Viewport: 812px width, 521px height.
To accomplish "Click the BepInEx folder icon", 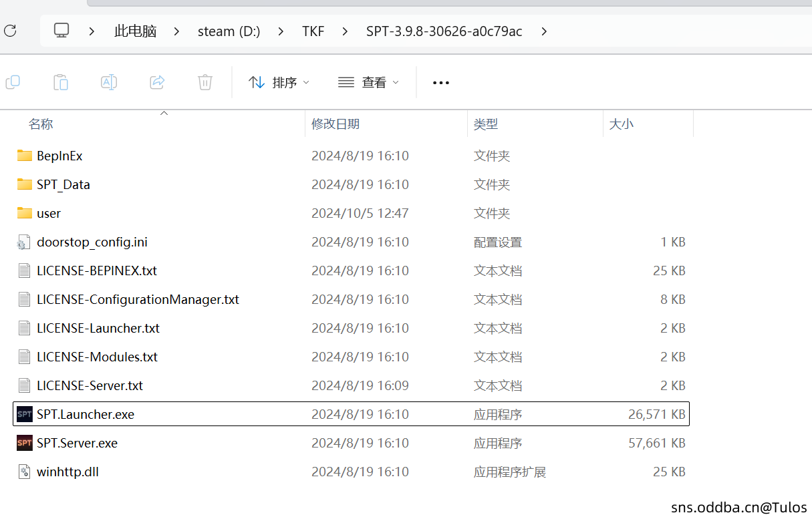I will [25, 156].
